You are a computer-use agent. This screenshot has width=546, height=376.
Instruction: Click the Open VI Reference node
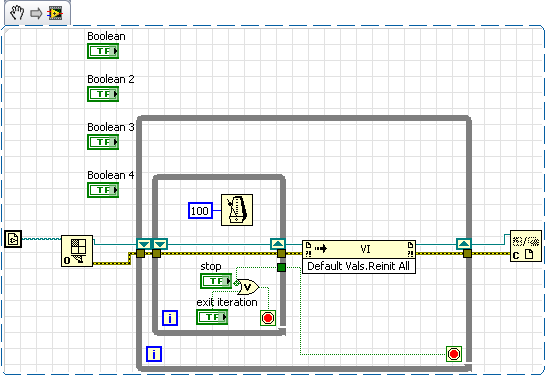pyautogui.click(x=77, y=251)
